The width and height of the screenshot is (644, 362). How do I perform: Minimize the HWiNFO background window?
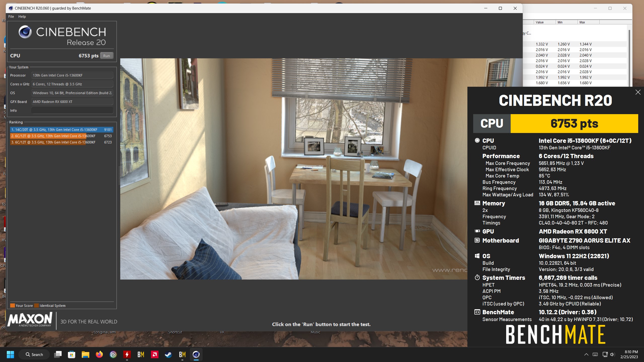click(x=595, y=8)
